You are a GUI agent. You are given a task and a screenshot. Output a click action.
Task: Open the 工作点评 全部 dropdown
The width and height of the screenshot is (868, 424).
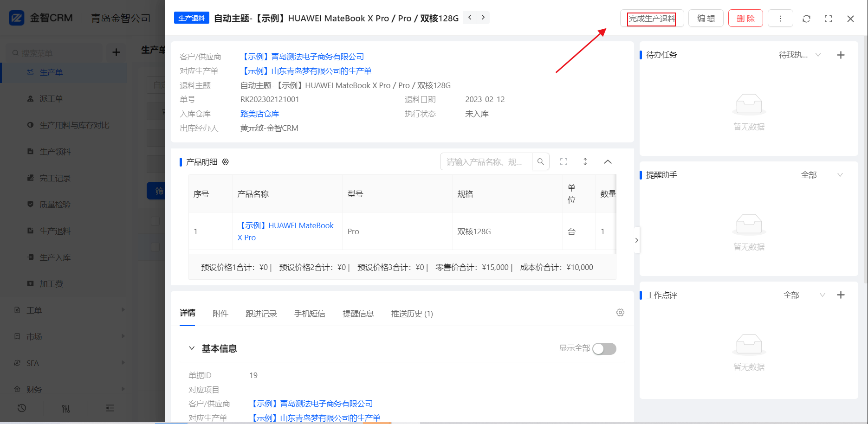804,295
